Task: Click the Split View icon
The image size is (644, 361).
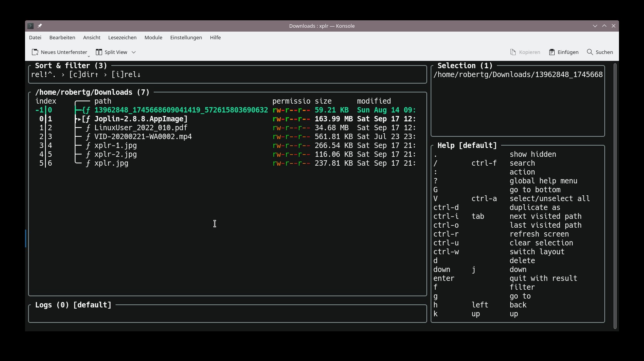Action: (x=99, y=52)
